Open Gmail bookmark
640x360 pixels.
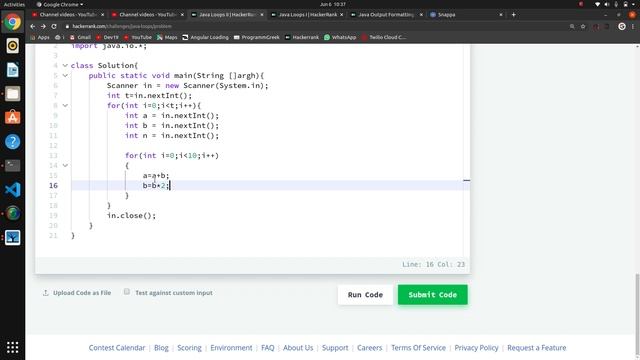tap(80, 37)
